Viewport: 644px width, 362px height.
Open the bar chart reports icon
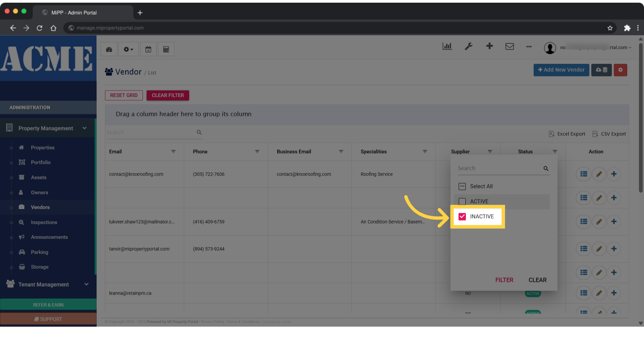[447, 46]
